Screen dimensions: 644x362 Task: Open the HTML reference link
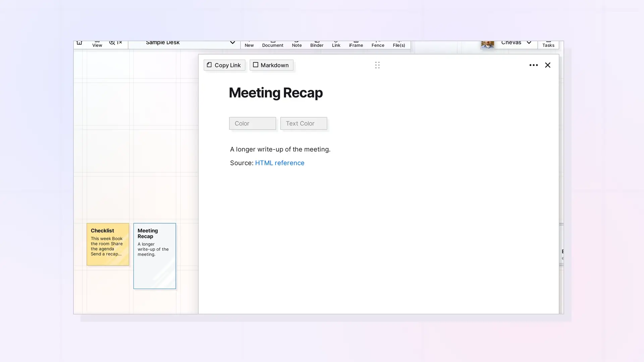pos(280,163)
